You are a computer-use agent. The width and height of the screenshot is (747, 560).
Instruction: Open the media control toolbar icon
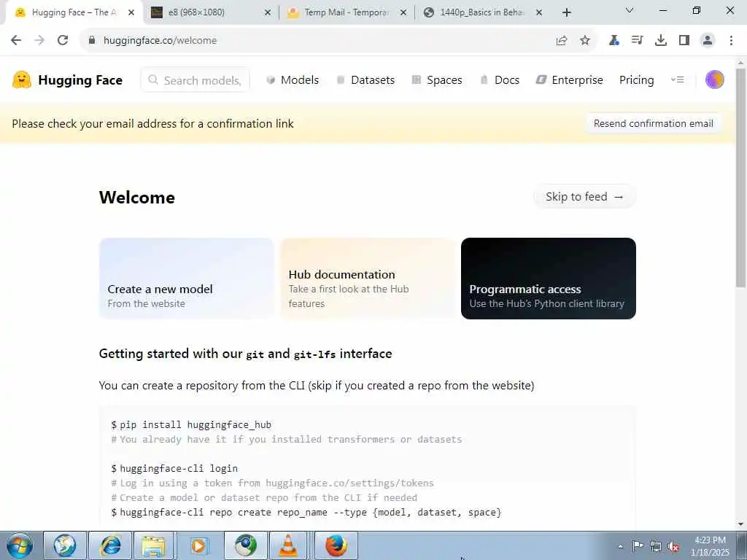637,41
